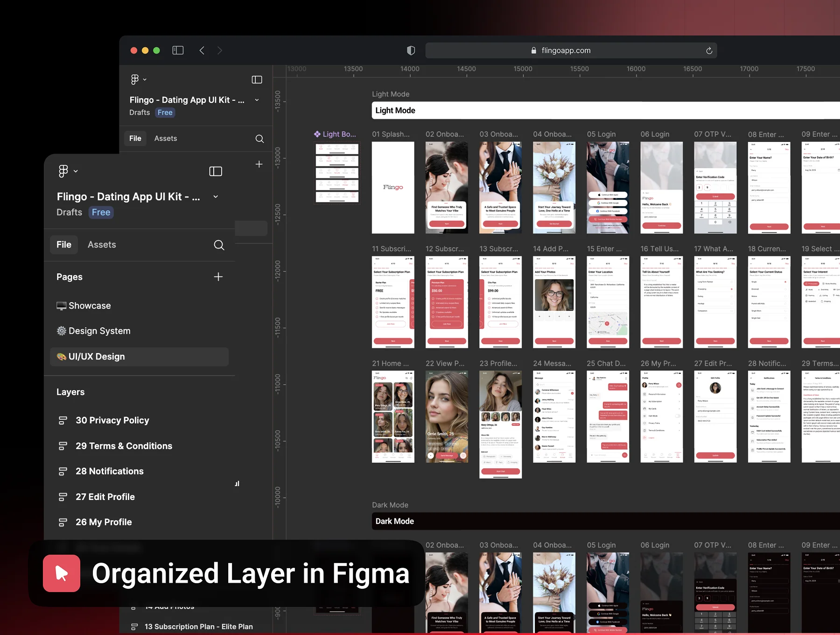
Task: Select layer 29 Terms & Conditions
Action: tap(124, 446)
